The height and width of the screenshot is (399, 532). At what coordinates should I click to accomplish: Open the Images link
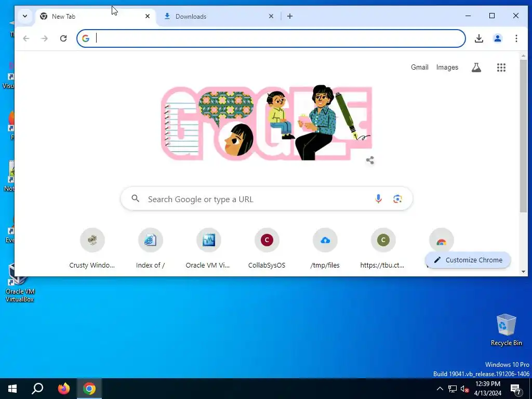pos(447,67)
